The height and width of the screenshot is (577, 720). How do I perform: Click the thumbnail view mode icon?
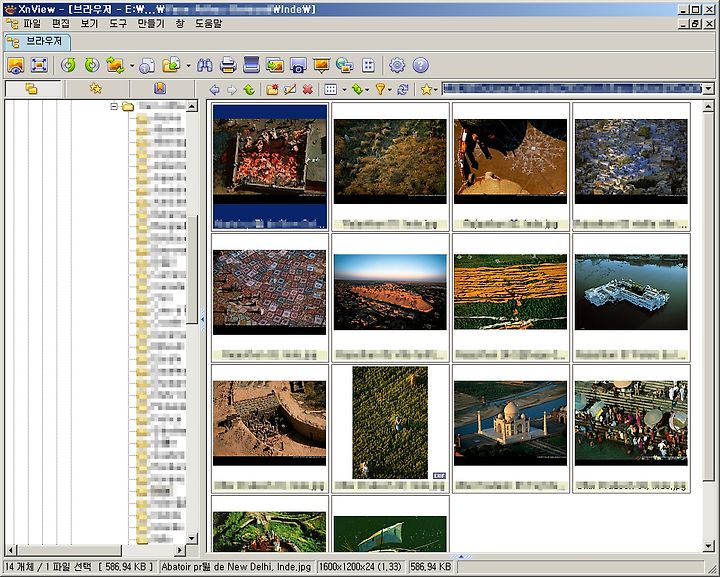click(331, 90)
